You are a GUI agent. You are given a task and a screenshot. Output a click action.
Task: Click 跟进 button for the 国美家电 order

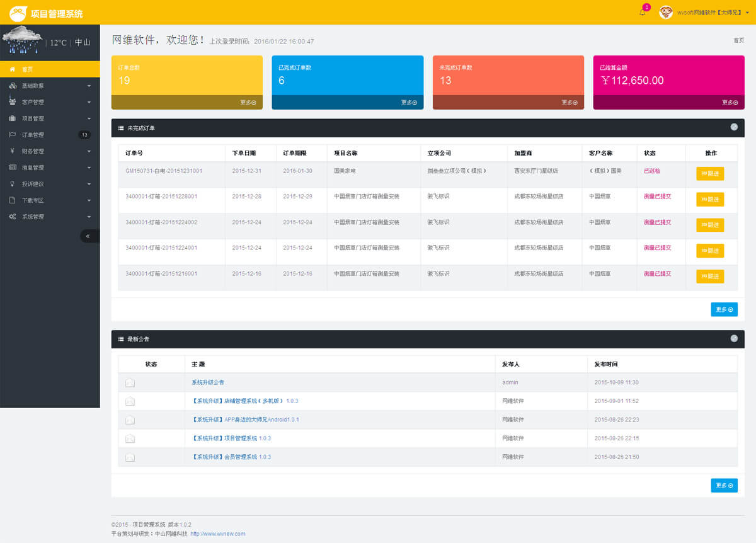[x=710, y=174]
